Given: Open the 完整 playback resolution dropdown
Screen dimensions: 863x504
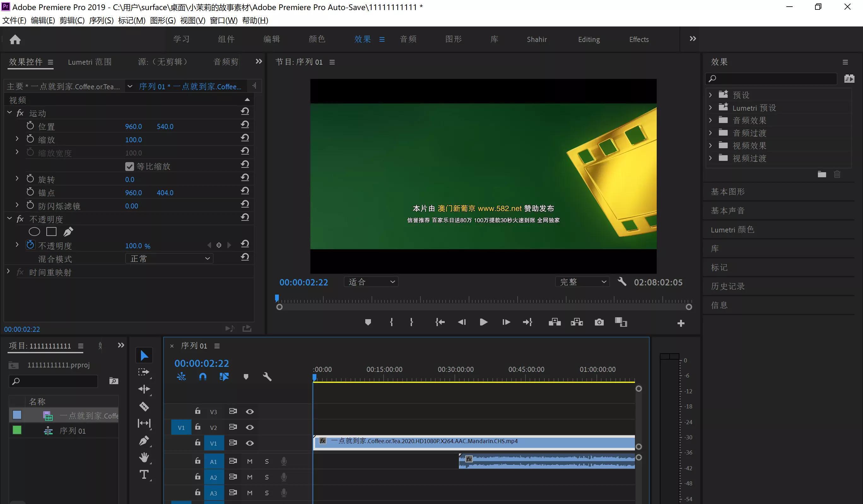Looking at the screenshot, I should coord(582,282).
